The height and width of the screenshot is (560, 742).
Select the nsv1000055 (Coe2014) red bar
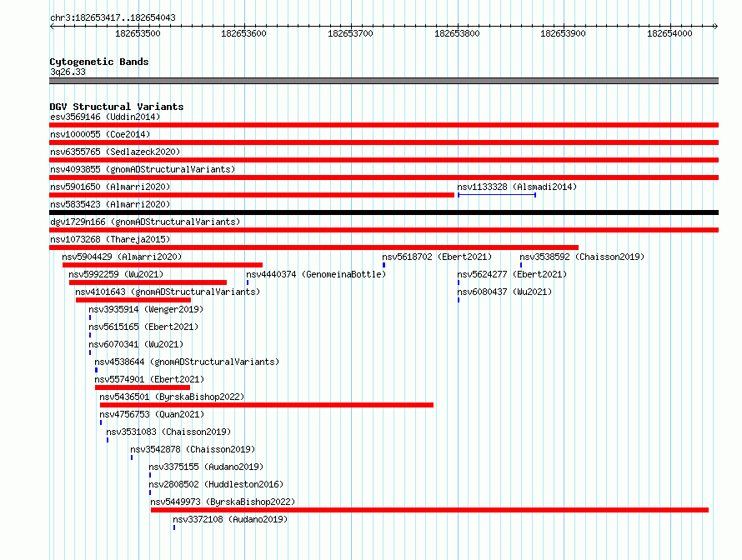384,142
